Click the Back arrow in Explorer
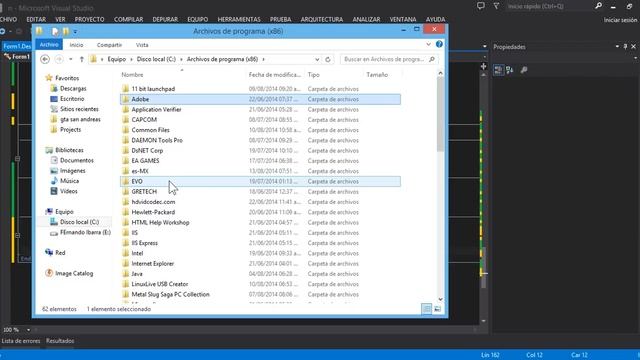This screenshot has width=640, height=360. 45,59
